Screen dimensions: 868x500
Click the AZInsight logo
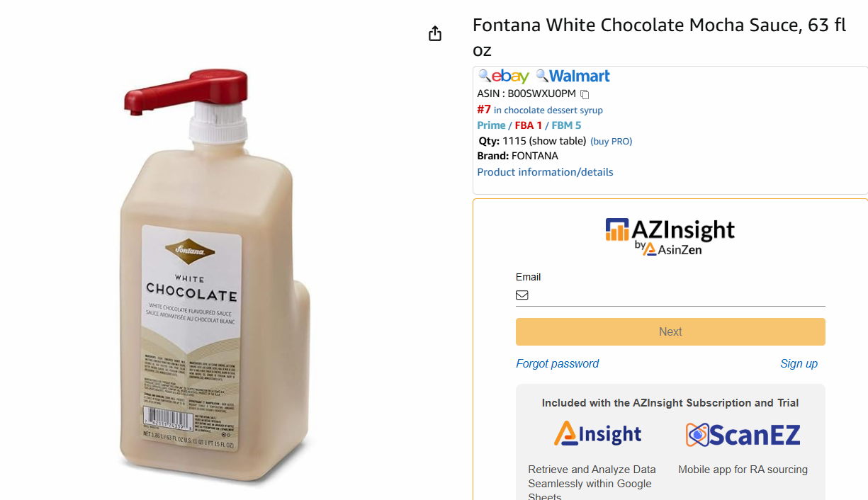tap(670, 237)
